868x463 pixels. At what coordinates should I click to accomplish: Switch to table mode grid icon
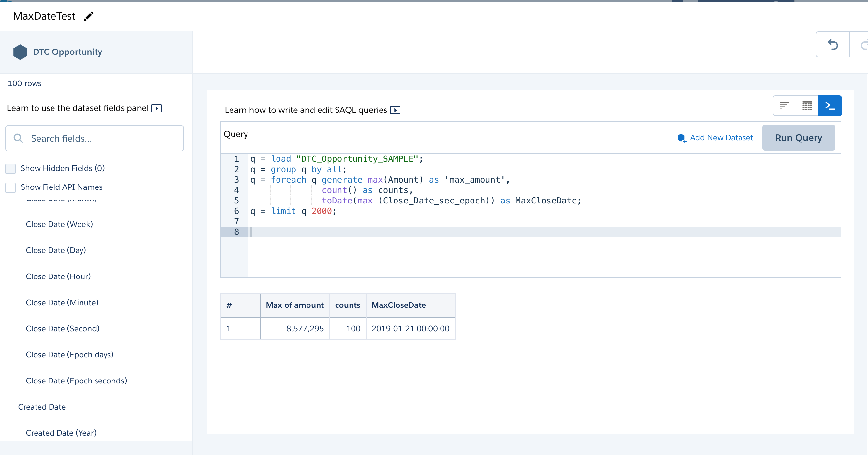pos(807,106)
